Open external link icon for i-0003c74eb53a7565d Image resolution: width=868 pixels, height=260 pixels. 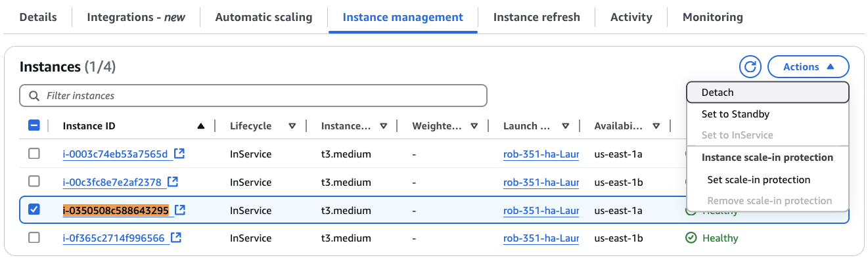[x=179, y=154]
